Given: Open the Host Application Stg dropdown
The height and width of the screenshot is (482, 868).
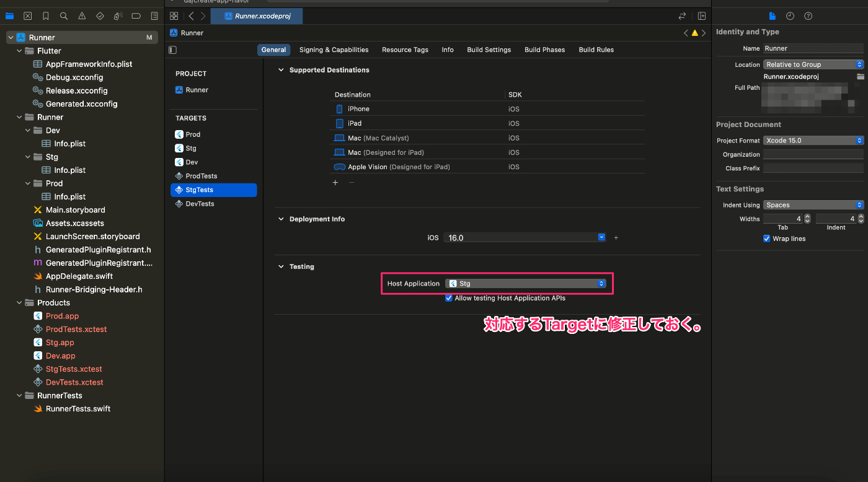Looking at the screenshot, I should (525, 283).
